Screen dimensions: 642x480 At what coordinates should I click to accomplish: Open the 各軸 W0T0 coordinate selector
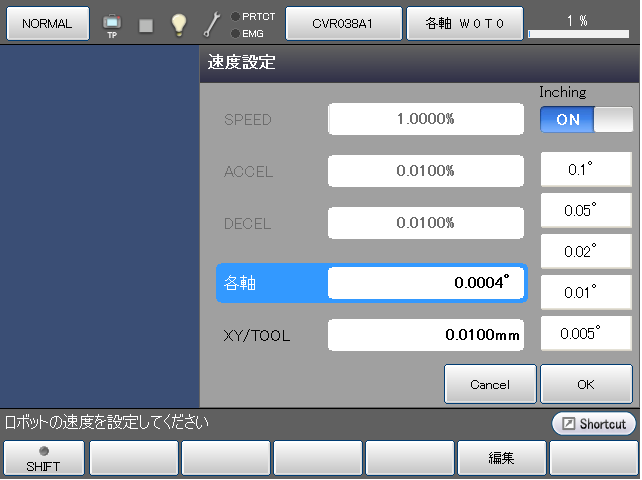(x=464, y=23)
